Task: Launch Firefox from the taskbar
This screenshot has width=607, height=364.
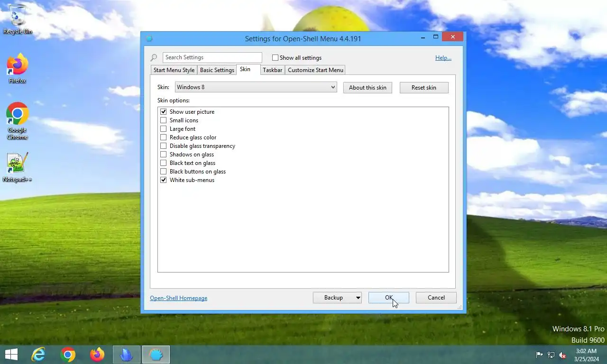Action: click(x=97, y=355)
